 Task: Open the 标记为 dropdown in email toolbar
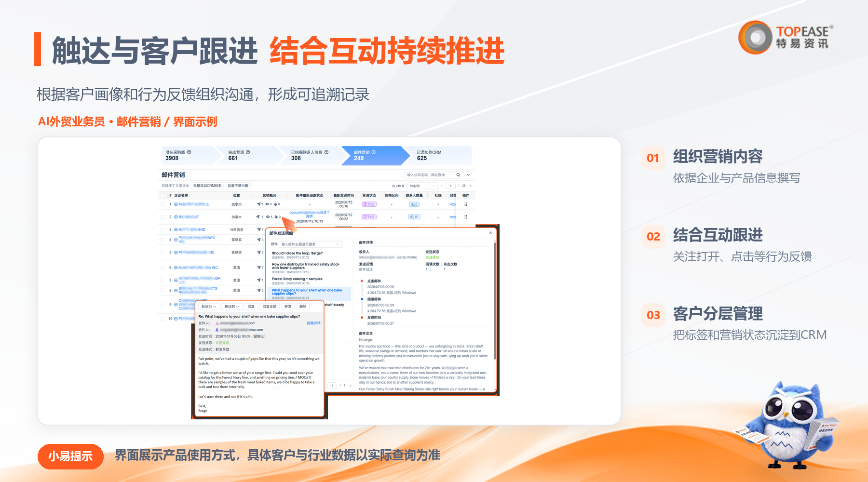pos(209,307)
